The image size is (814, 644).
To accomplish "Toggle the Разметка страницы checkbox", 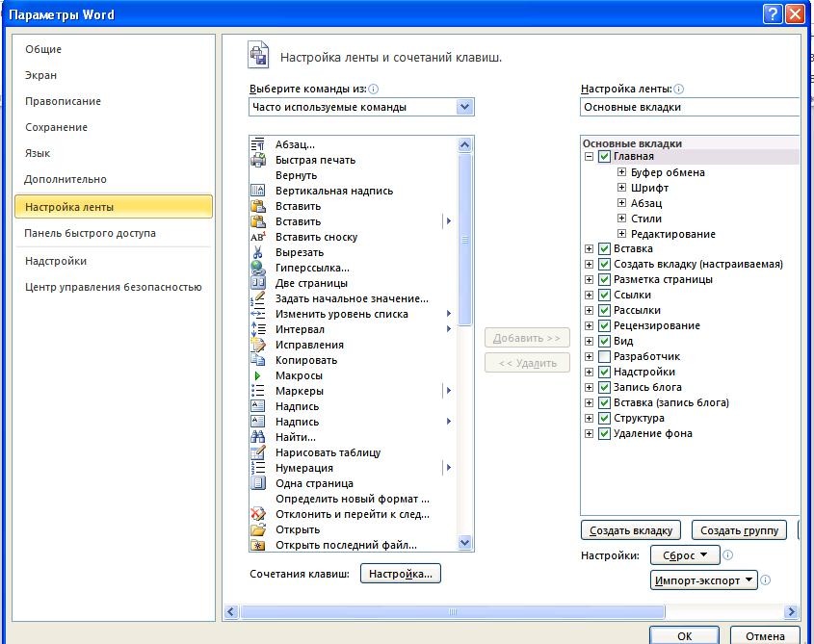I will pos(604,279).
